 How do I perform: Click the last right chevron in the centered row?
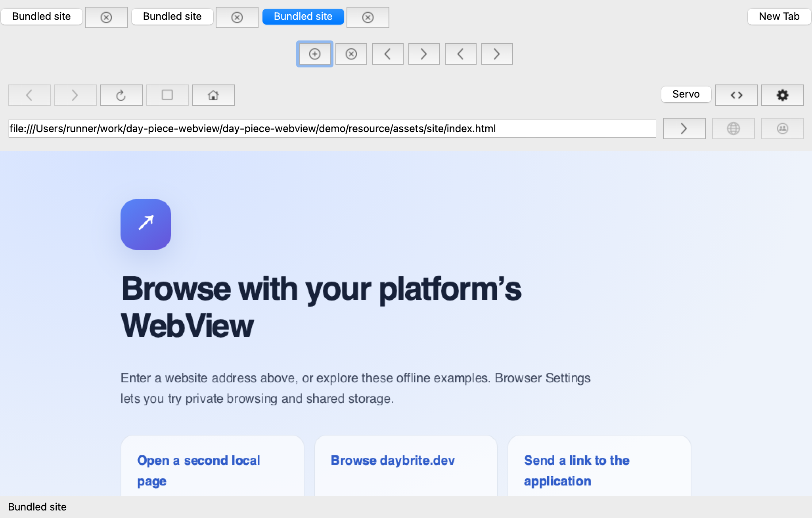(x=497, y=54)
